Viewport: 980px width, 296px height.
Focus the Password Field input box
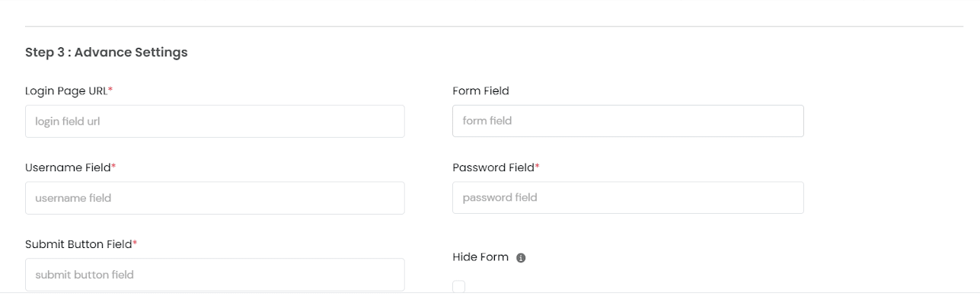pos(628,197)
